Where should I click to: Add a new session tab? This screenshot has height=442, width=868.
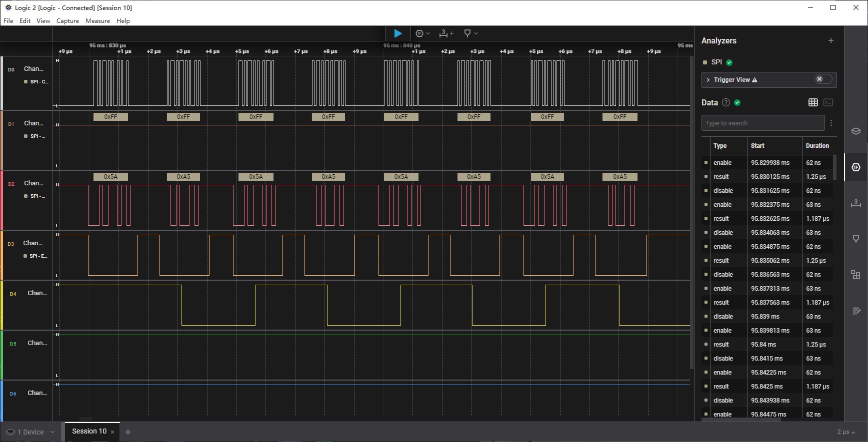click(128, 432)
